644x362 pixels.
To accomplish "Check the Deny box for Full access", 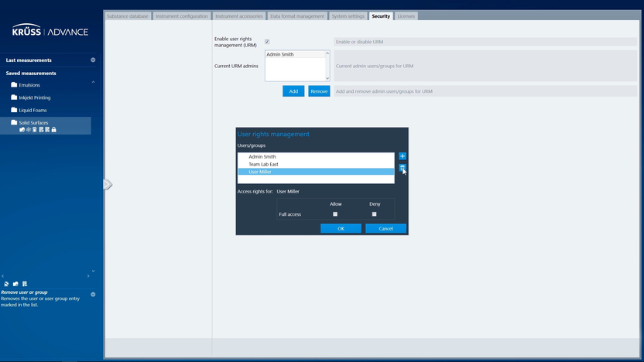I will pos(374,214).
